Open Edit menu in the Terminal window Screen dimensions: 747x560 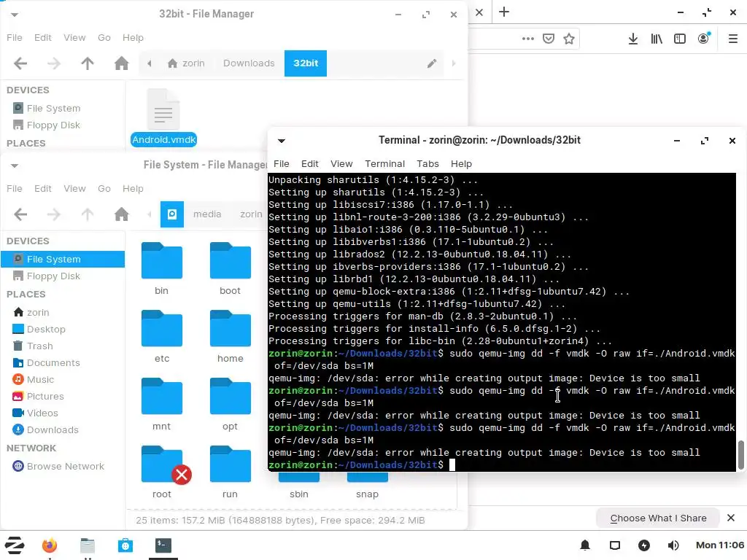click(x=309, y=164)
